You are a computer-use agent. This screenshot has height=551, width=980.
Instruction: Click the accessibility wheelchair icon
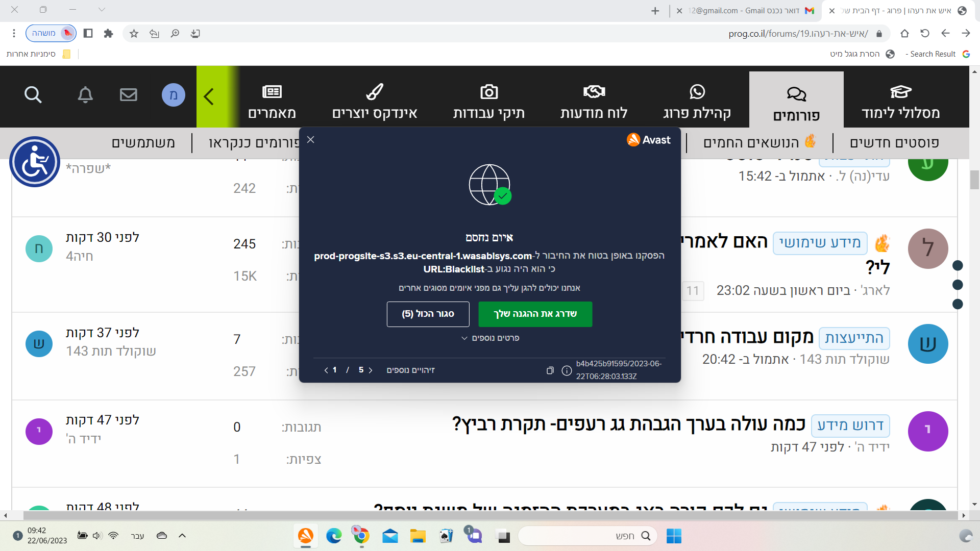(35, 162)
